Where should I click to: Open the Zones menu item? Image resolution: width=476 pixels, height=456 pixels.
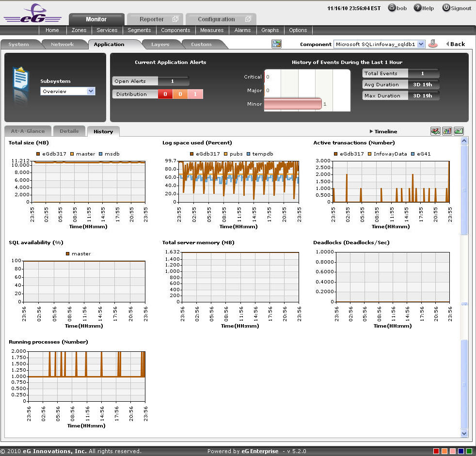(79, 30)
